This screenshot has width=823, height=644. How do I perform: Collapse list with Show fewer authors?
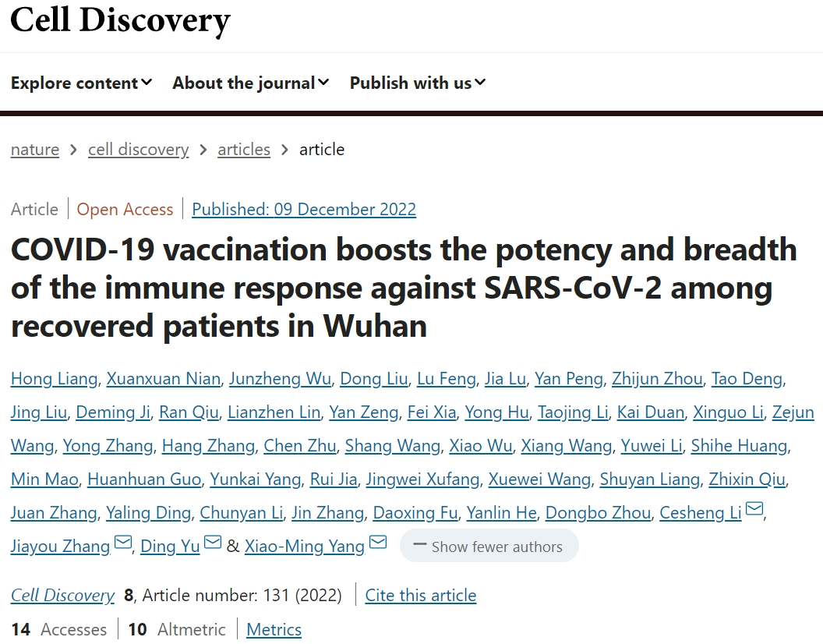coord(489,547)
